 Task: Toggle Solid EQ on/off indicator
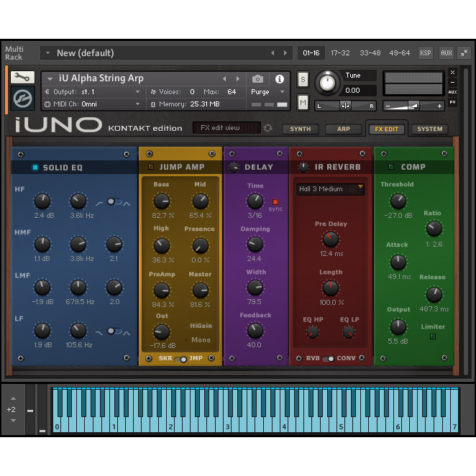35,168
